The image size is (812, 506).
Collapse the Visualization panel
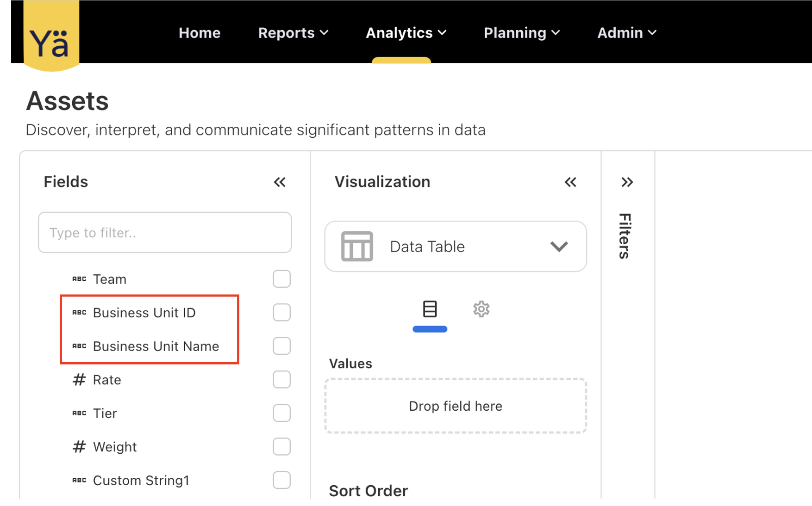click(x=570, y=182)
